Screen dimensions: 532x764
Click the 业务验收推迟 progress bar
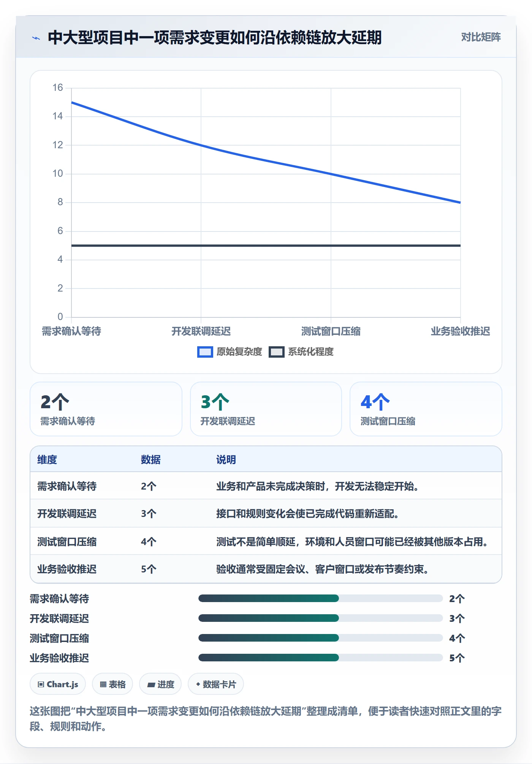[x=321, y=658]
